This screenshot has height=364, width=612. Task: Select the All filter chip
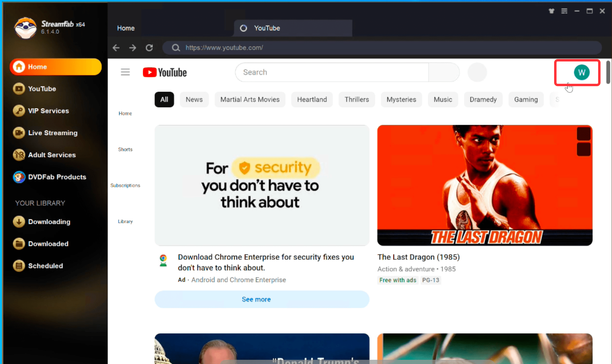164,99
